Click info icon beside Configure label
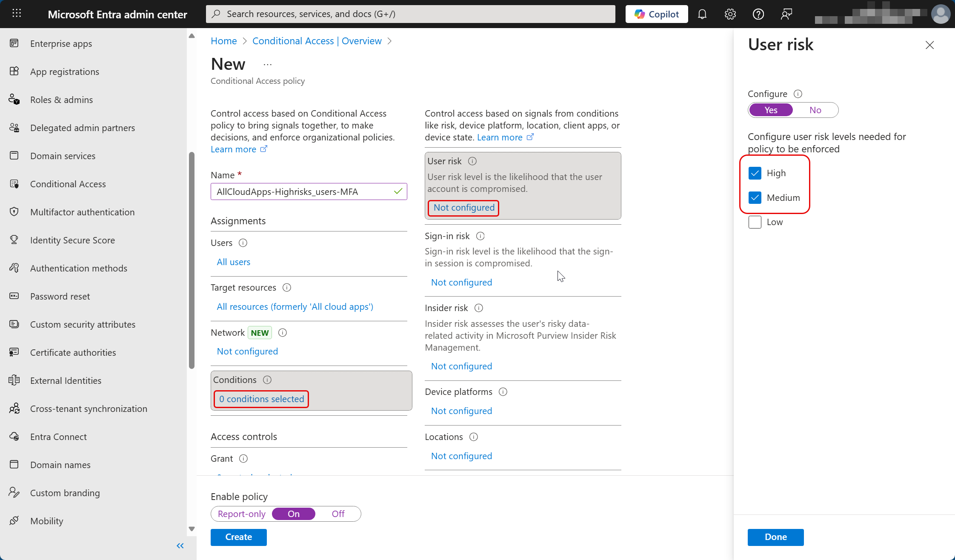Viewport: 955px width, 560px height. (798, 94)
